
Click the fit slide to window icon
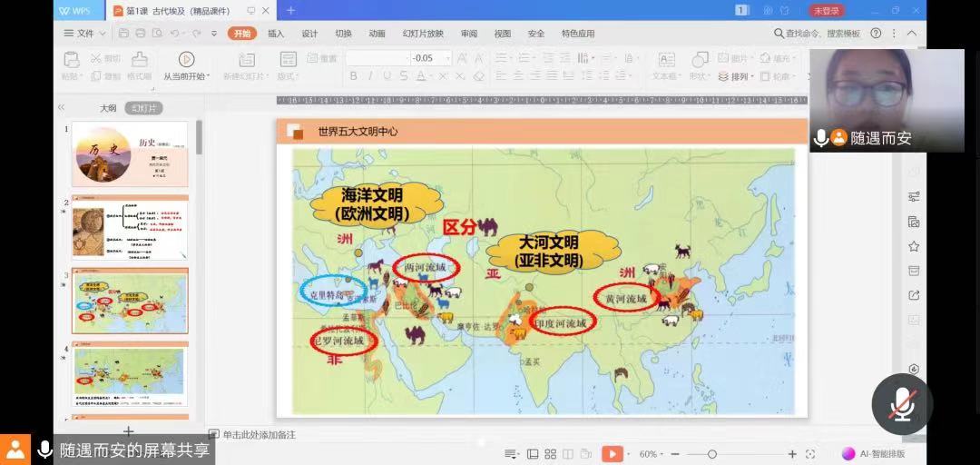coord(810,453)
